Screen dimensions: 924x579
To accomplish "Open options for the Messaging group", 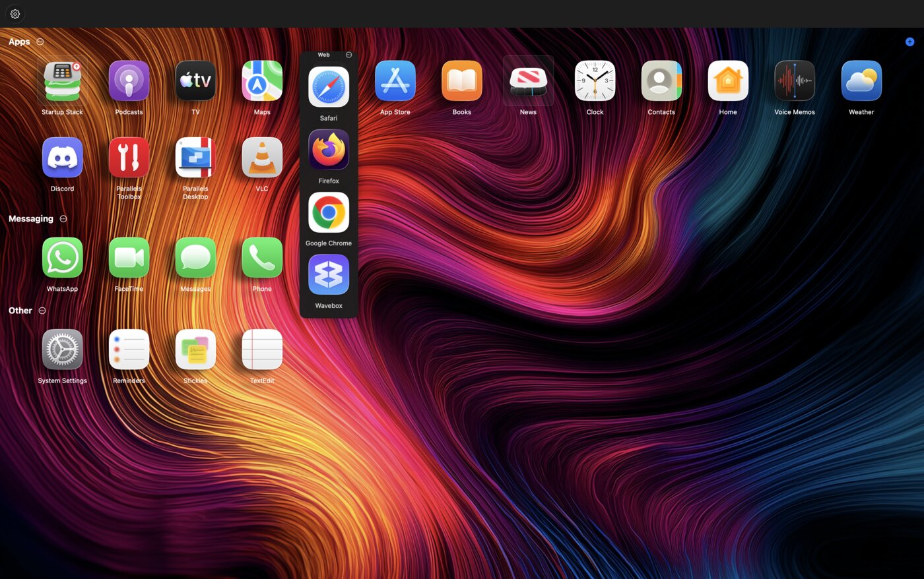I will pos(63,219).
